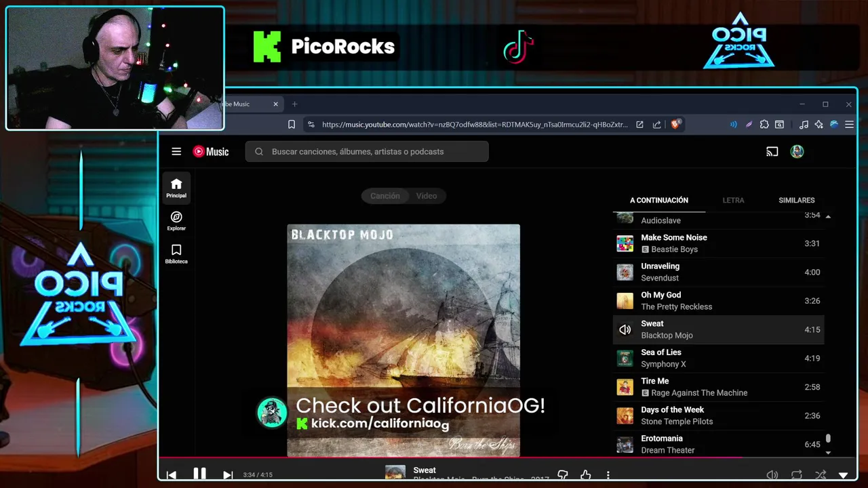Open Rage Against The Machine artist link
The image size is (868, 488).
click(x=699, y=393)
